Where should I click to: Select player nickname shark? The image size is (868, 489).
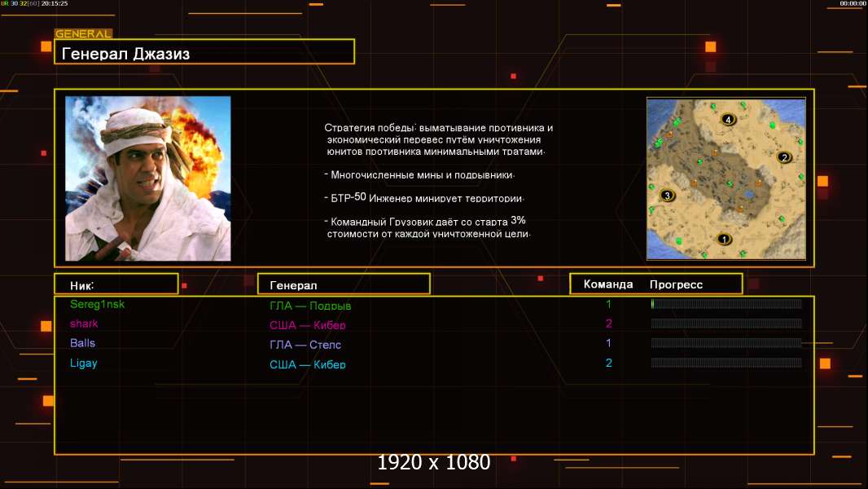(x=84, y=324)
